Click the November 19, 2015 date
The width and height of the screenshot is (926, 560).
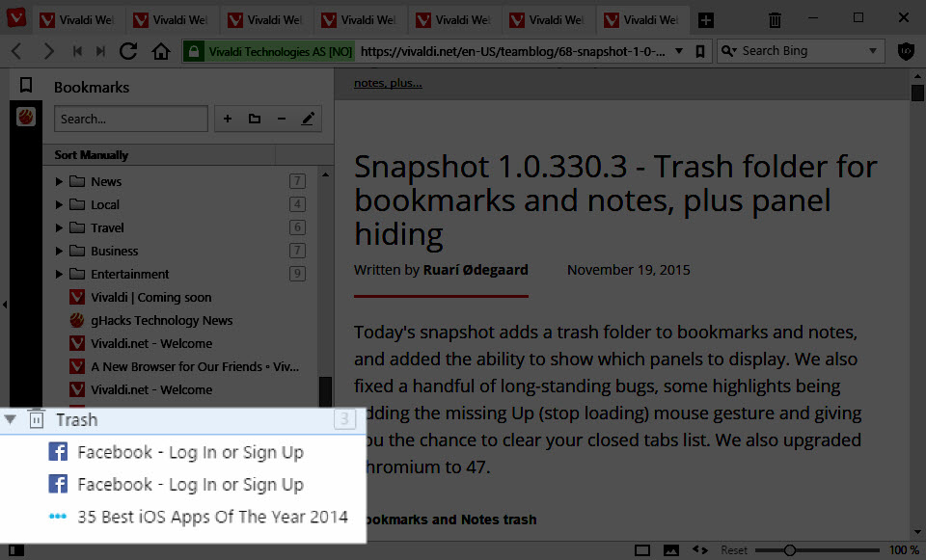pos(628,270)
